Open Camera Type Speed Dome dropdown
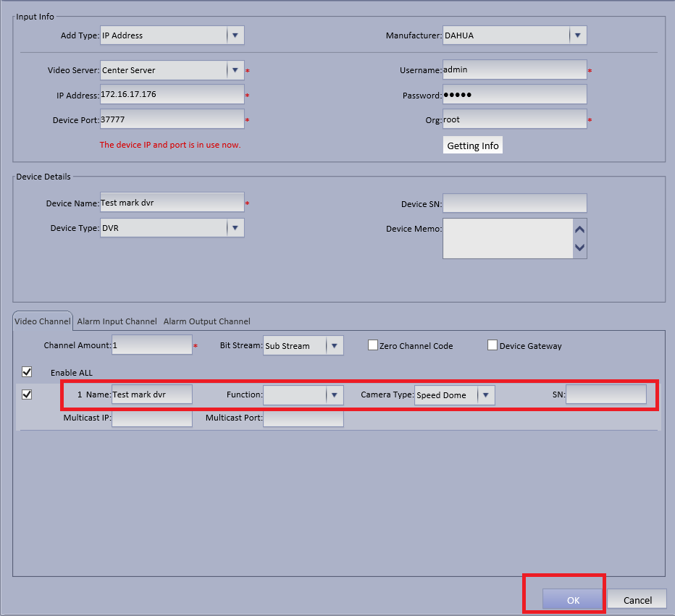This screenshot has width=675, height=616. (455, 395)
